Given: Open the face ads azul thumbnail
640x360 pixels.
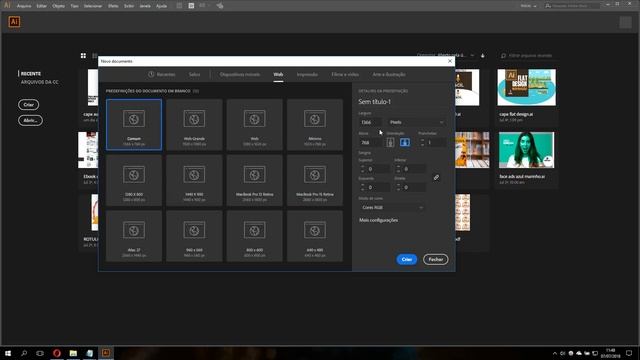Looking at the screenshot, I should pos(527,150).
